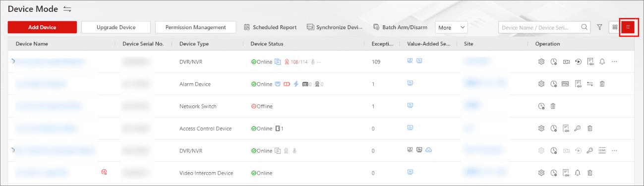
Task: Click Device Status column header
Action: [267, 44]
